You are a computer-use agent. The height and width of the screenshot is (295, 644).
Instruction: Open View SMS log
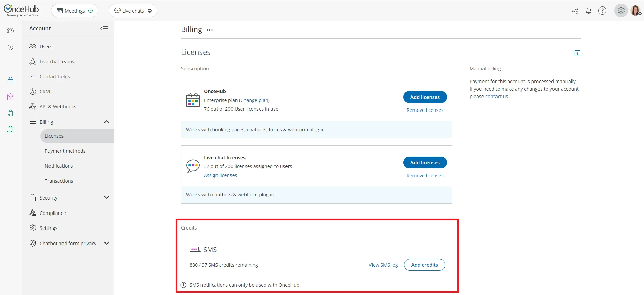click(383, 265)
